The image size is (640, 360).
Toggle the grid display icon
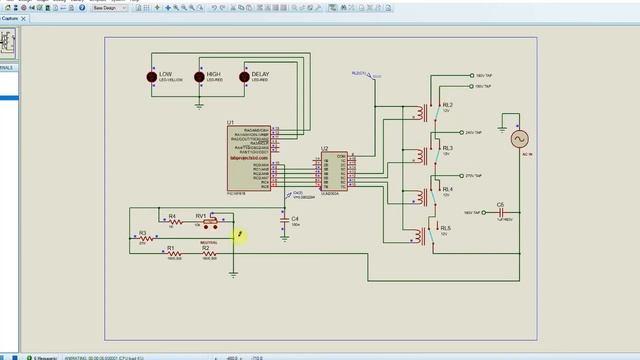(146, 8)
